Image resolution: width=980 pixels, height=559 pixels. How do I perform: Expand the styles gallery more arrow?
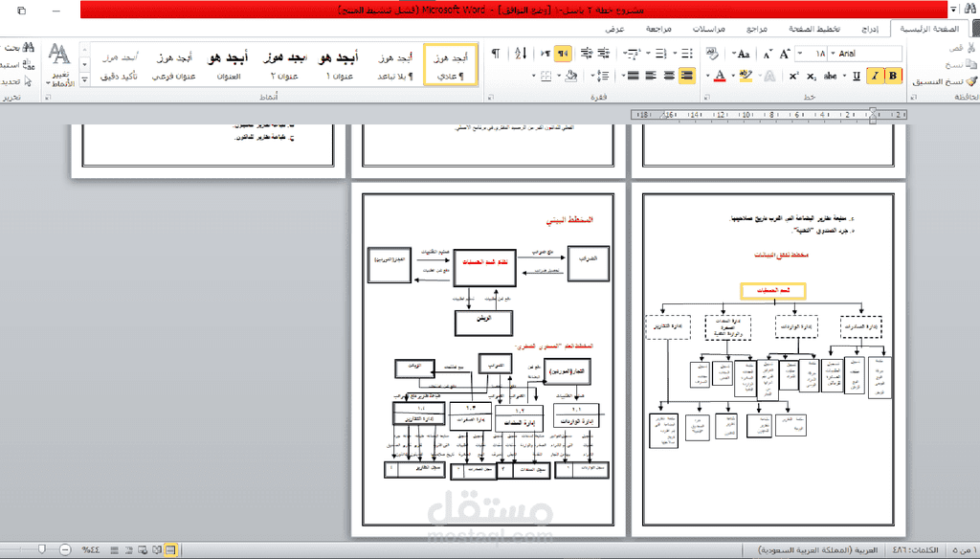[85, 79]
